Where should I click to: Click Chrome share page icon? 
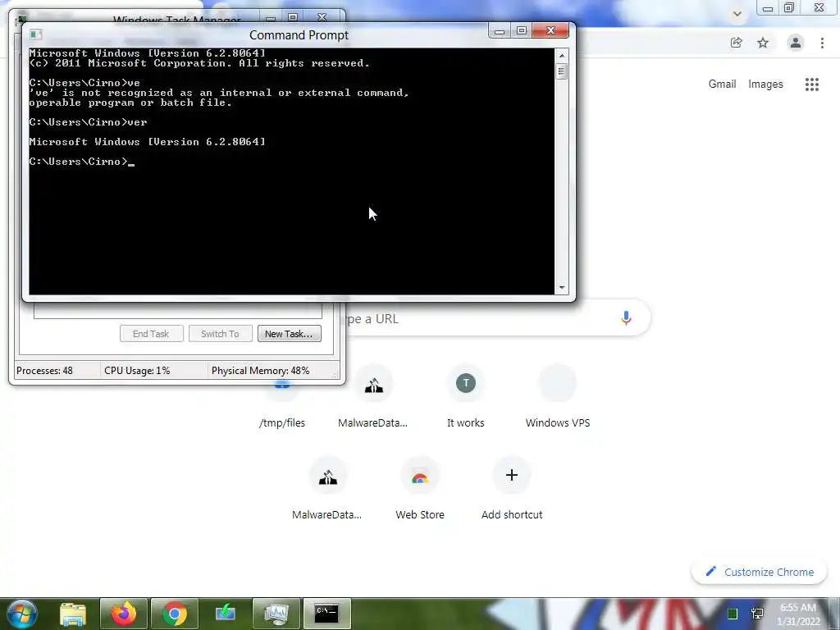(737, 43)
